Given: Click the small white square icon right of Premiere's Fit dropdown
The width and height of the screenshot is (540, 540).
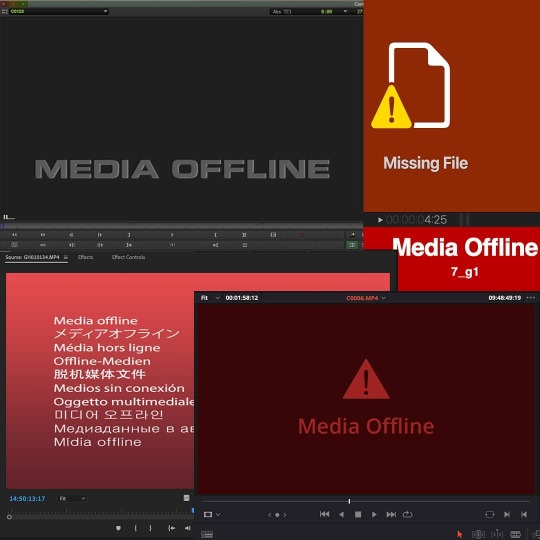Looking at the screenshot, I should click(x=186, y=498).
